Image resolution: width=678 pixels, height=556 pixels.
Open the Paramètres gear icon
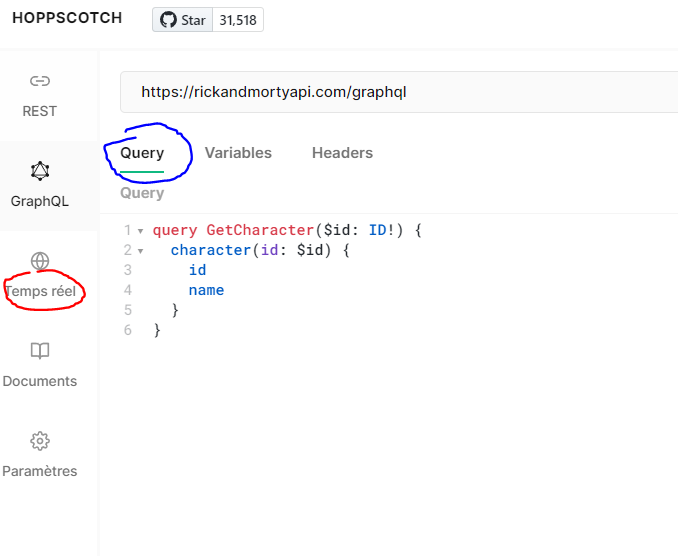(40, 441)
